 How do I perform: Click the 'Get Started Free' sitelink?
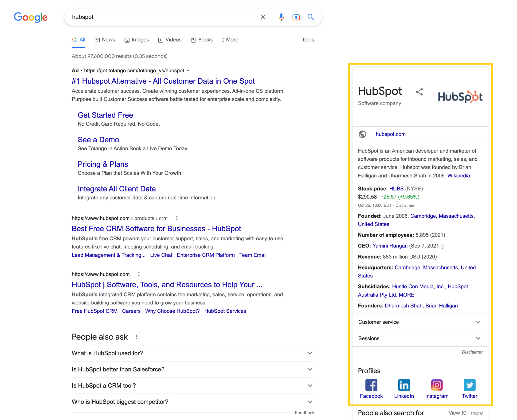pos(105,115)
